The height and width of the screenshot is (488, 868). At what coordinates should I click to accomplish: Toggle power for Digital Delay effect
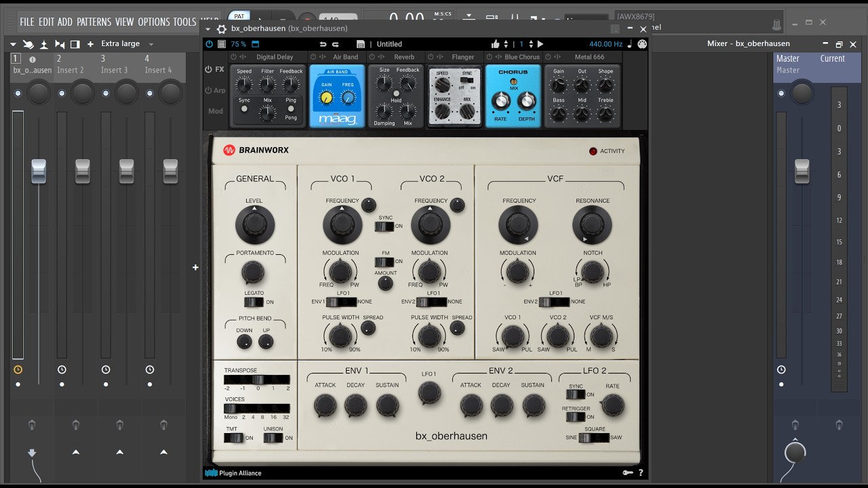click(x=234, y=57)
